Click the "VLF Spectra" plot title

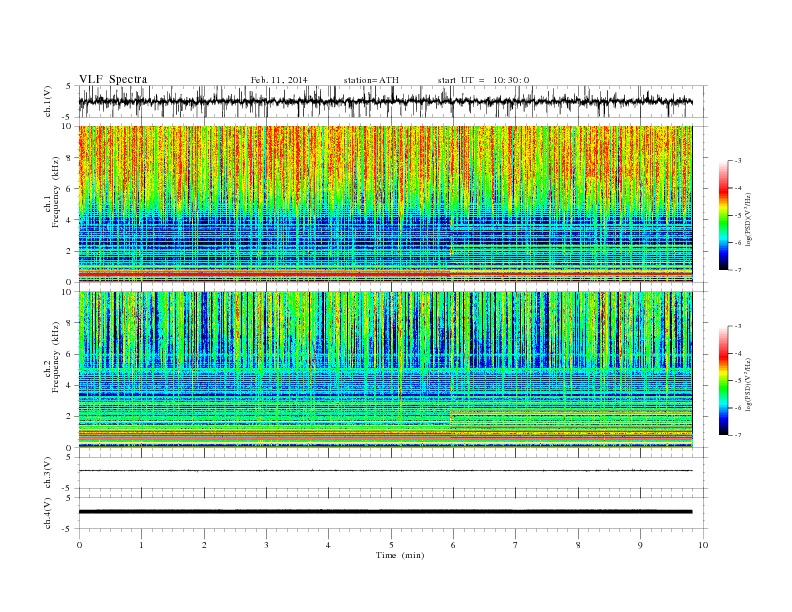(x=113, y=79)
